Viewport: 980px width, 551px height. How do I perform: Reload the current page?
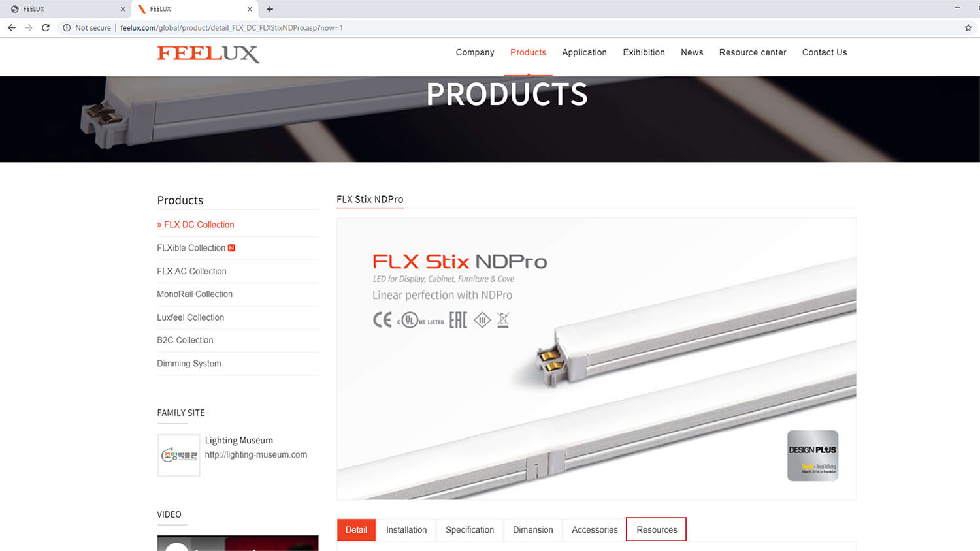click(46, 27)
